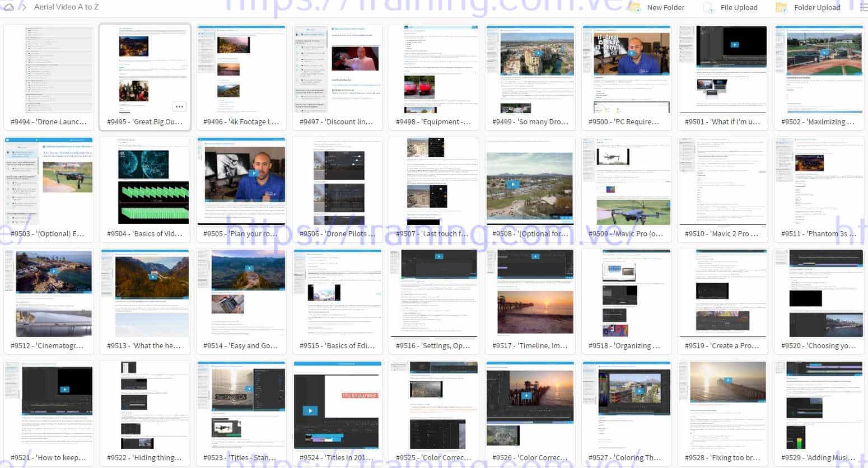This screenshot has height=468, width=868.
Task: Click the cloud drive root icon
Action: (9, 7)
